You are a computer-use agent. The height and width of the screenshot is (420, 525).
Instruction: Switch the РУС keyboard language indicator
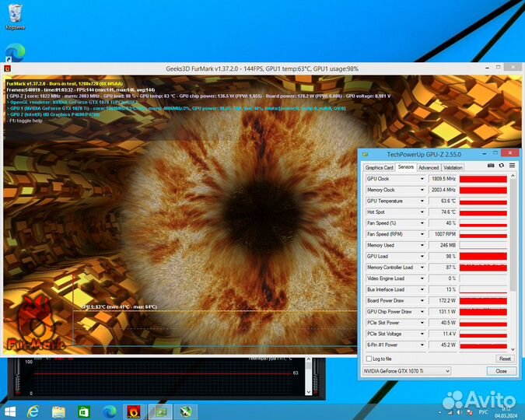(483, 412)
